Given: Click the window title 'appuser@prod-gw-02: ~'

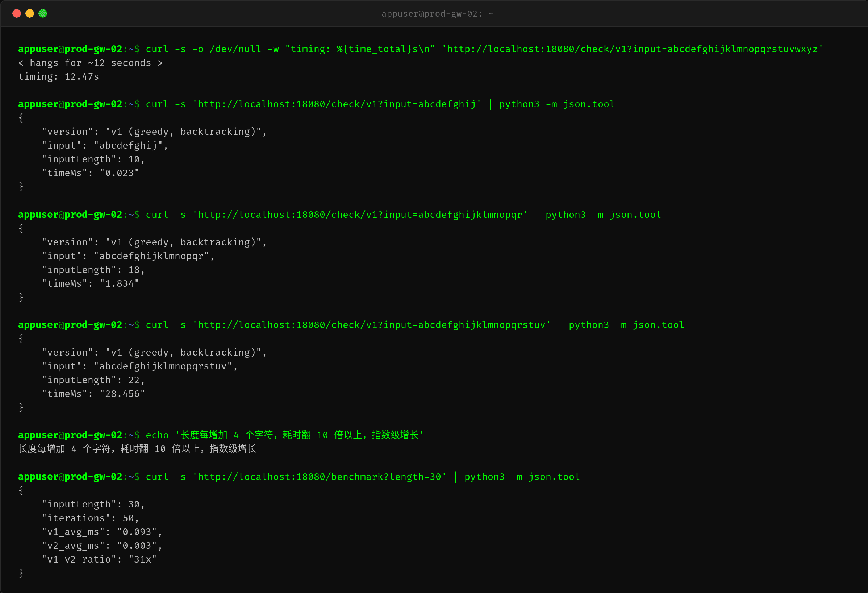Looking at the screenshot, I should coord(437,14).
